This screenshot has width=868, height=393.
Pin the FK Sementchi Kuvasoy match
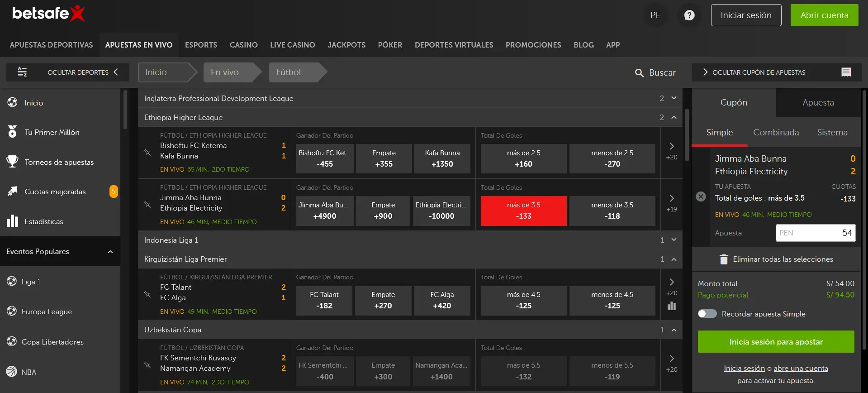(x=147, y=364)
